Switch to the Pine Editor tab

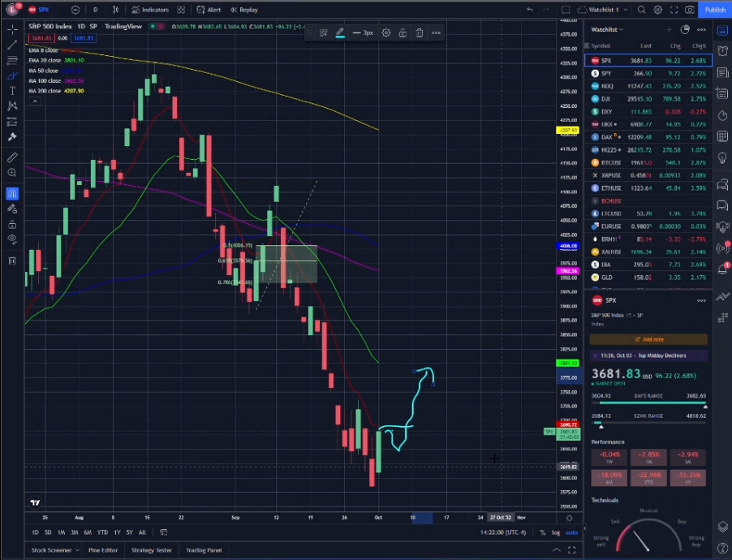(x=105, y=549)
